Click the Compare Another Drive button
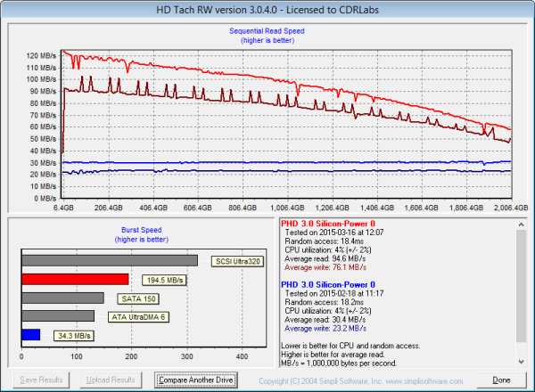535x392 pixels. tap(196, 380)
